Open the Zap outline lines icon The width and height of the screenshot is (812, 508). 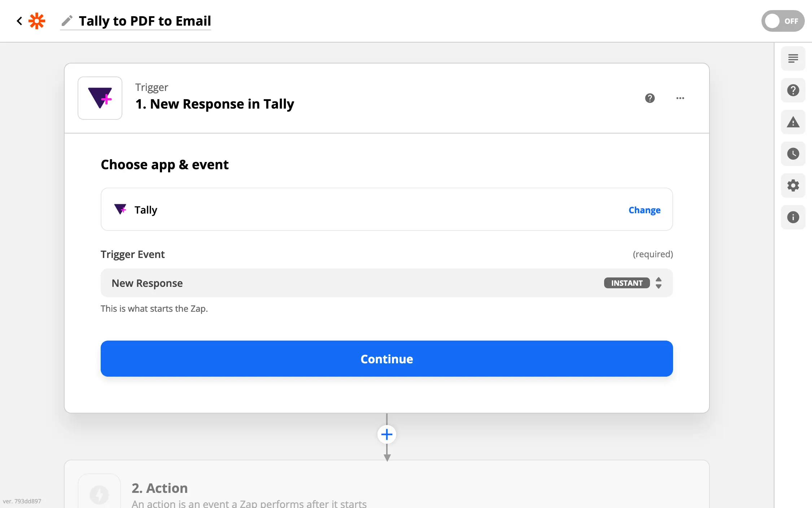[x=793, y=58]
